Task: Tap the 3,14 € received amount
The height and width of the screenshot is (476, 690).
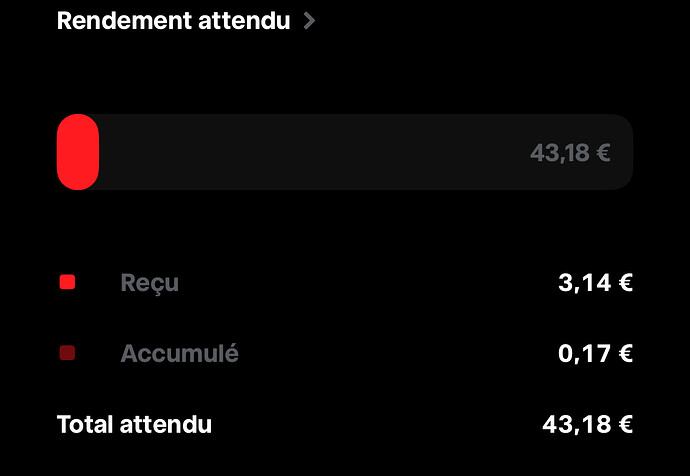Action: point(595,282)
